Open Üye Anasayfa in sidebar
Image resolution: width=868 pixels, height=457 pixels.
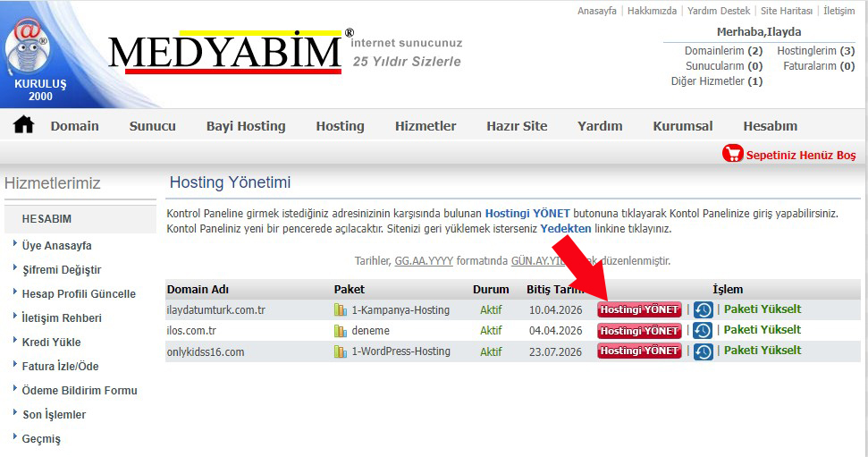56,245
